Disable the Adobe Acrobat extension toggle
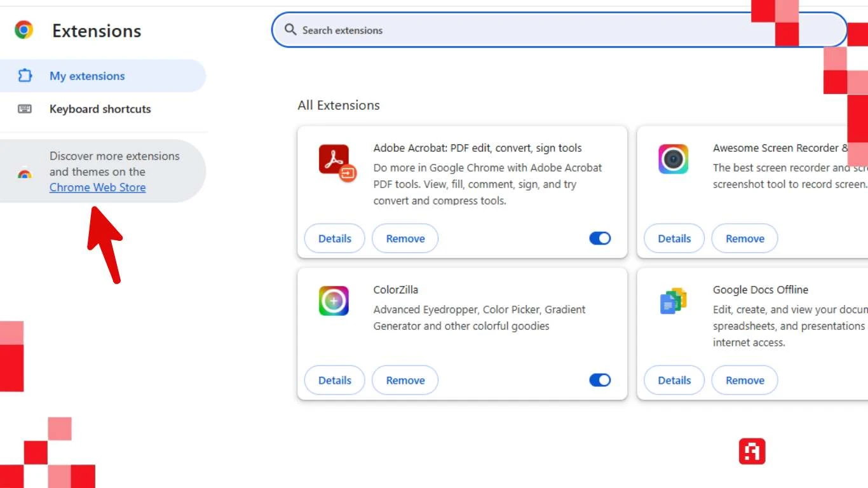This screenshot has width=868, height=488. coord(599,238)
